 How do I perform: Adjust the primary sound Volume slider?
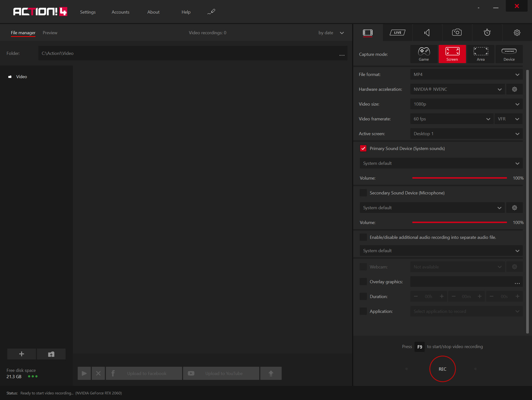click(x=459, y=178)
